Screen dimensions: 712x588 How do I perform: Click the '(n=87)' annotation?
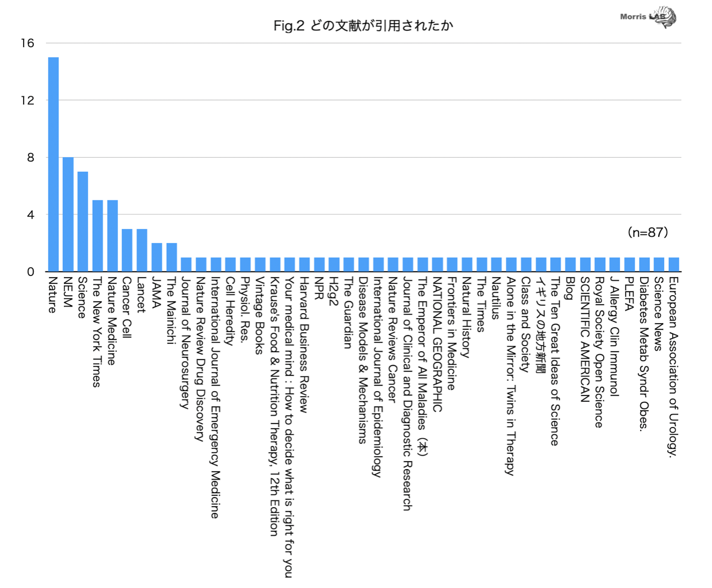tap(647, 232)
